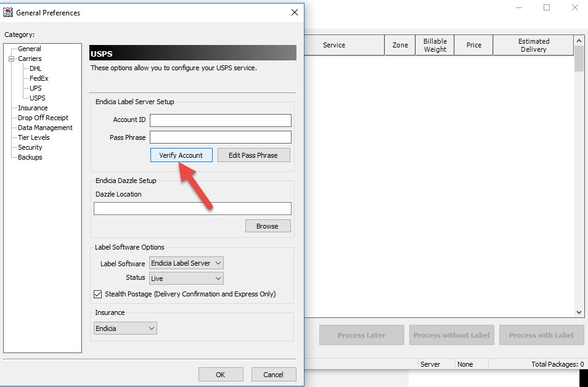Select General in the category tree
This screenshot has height=387, width=588.
click(x=30, y=49)
